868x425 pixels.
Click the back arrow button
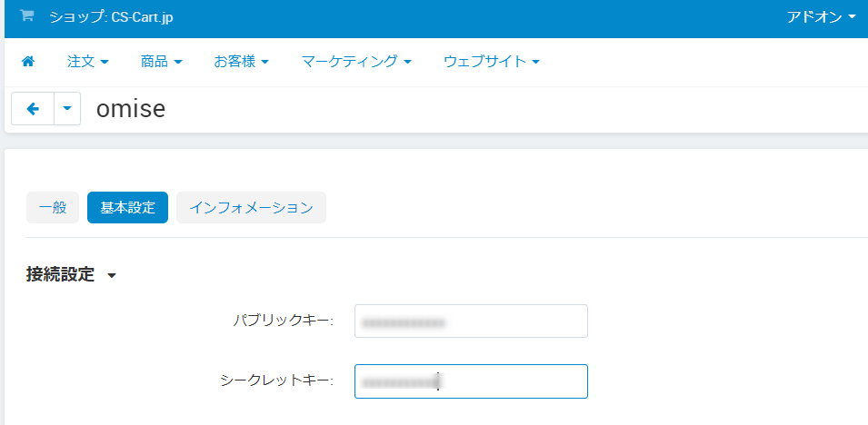[33, 109]
